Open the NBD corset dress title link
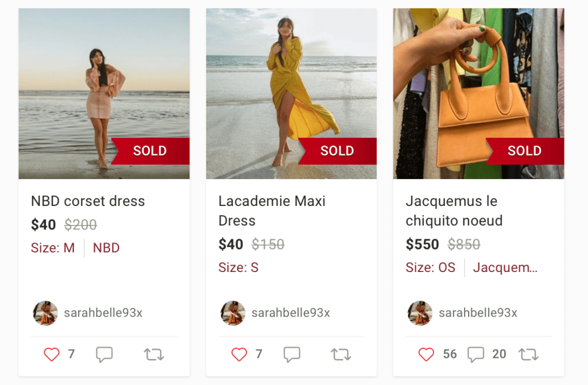This screenshot has width=588, height=385. [x=88, y=201]
